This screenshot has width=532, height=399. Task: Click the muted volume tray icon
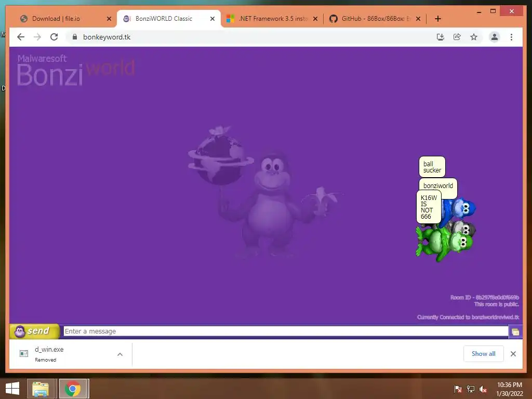tap(483, 389)
